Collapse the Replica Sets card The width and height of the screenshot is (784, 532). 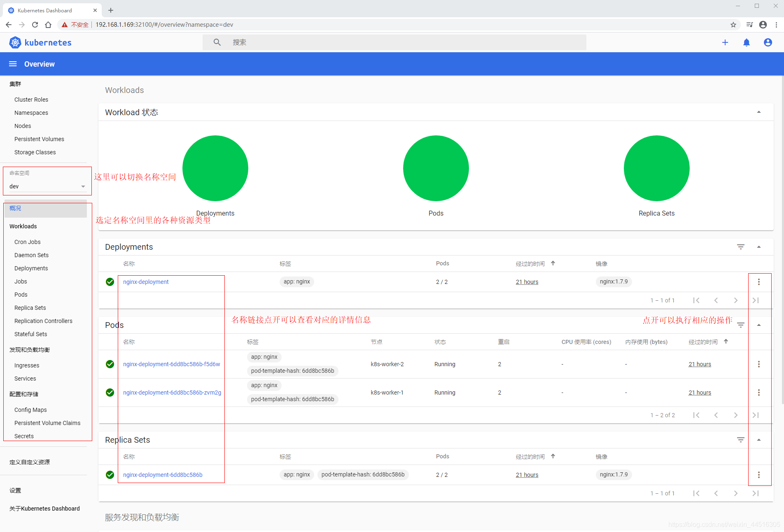pyautogui.click(x=759, y=440)
